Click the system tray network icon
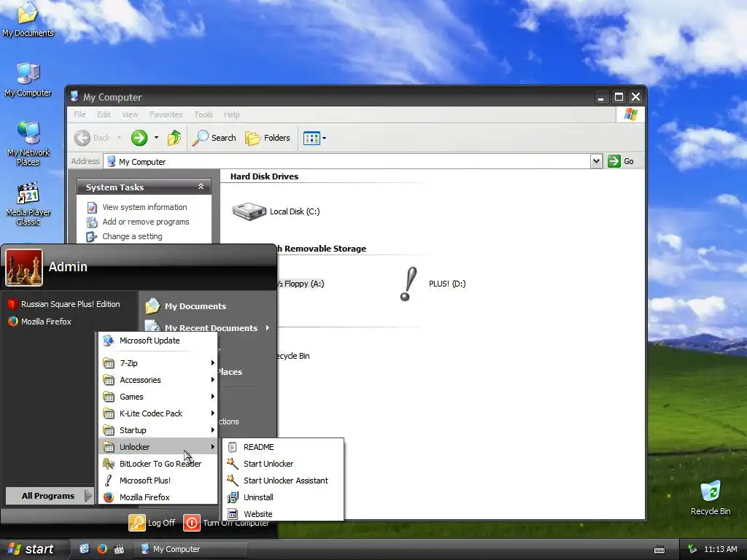 pos(692,549)
